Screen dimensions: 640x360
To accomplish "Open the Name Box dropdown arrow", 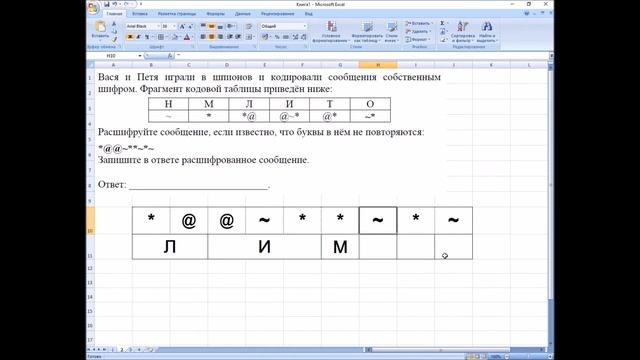I will pos(140,56).
